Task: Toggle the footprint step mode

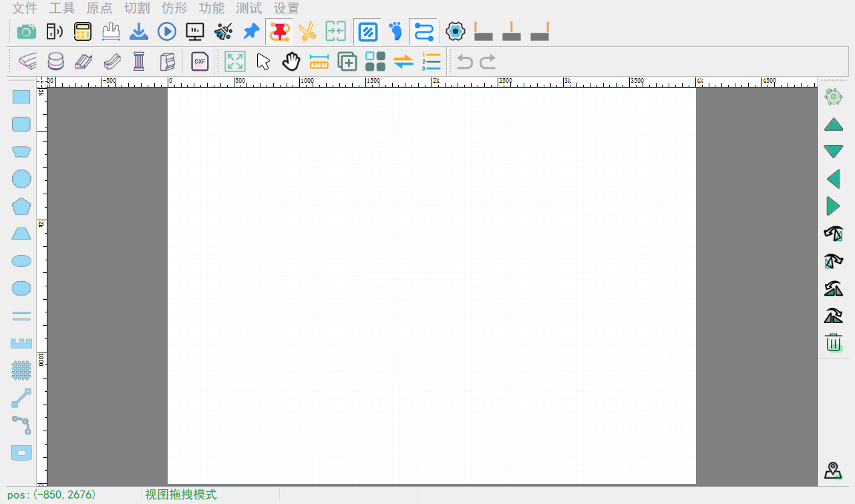Action: point(396,31)
